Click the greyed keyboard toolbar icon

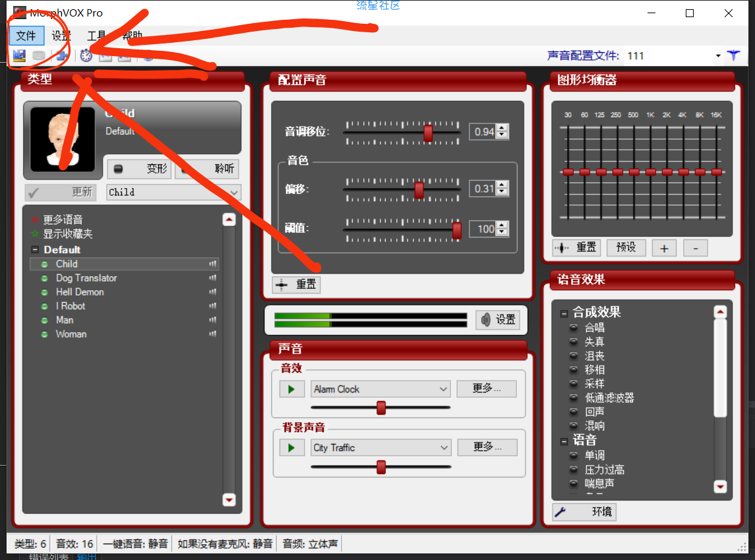38,56
